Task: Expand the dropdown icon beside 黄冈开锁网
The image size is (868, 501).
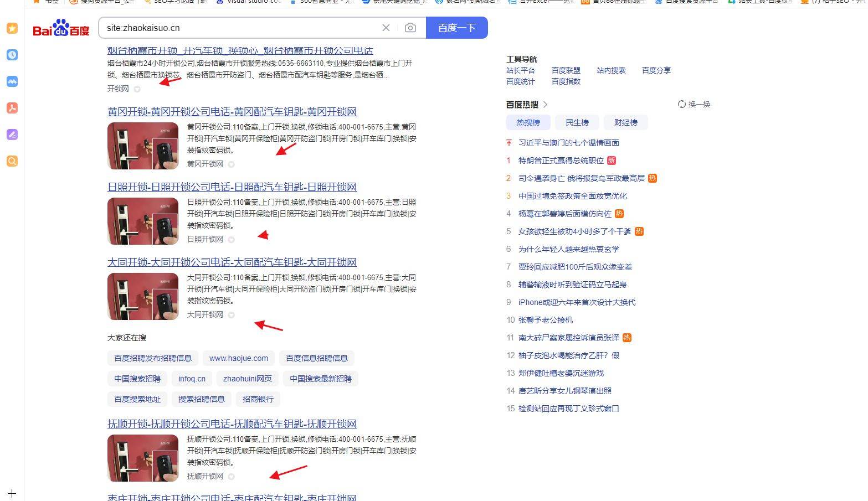Action: click(x=232, y=164)
